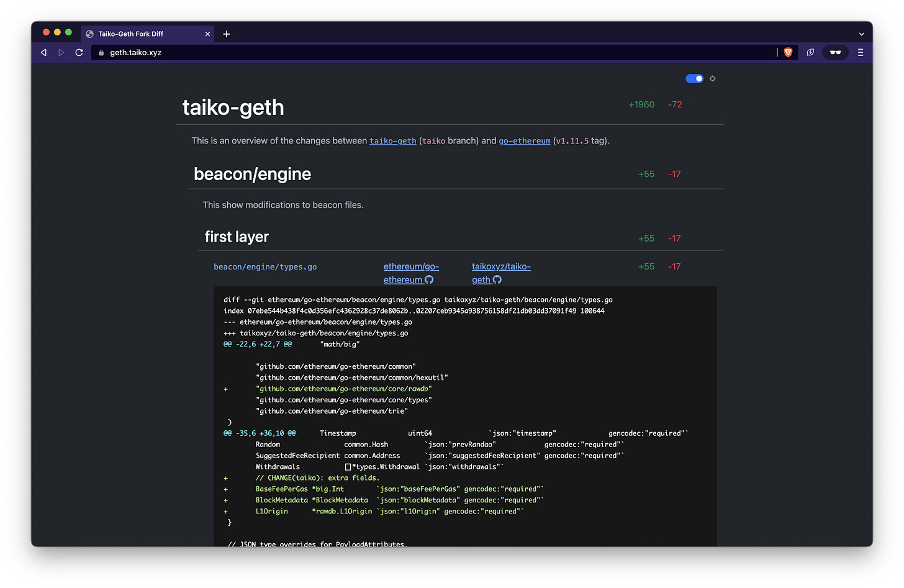The height and width of the screenshot is (588, 904).
Task: Click the +1960 additions count
Action: 641,104
